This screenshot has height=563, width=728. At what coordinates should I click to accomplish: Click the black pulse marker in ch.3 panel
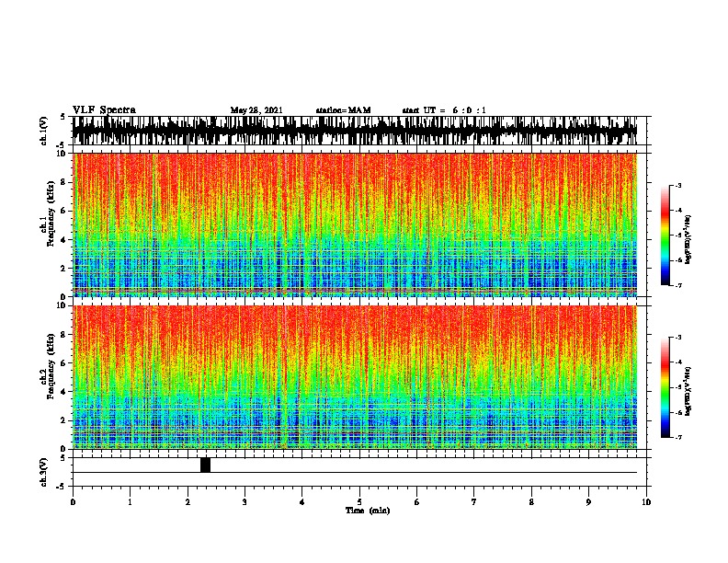point(205,465)
